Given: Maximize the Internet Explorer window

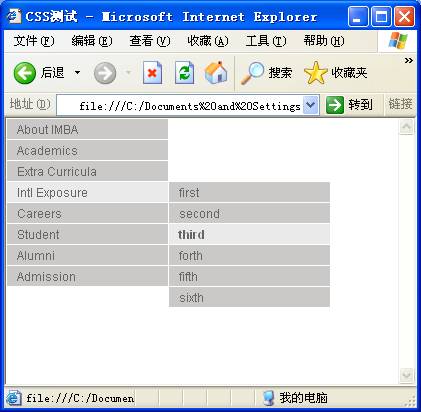Looking at the screenshot, I should 381,16.
